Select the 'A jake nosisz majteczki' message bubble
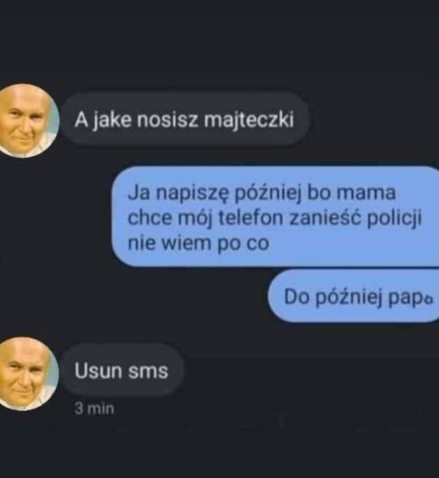 coord(185,119)
